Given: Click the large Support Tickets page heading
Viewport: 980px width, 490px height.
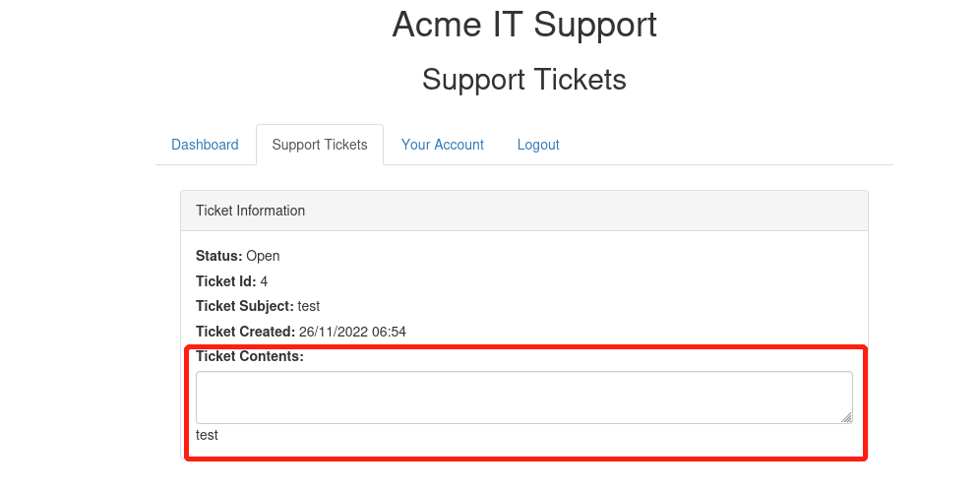Looking at the screenshot, I should (x=523, y=80).
